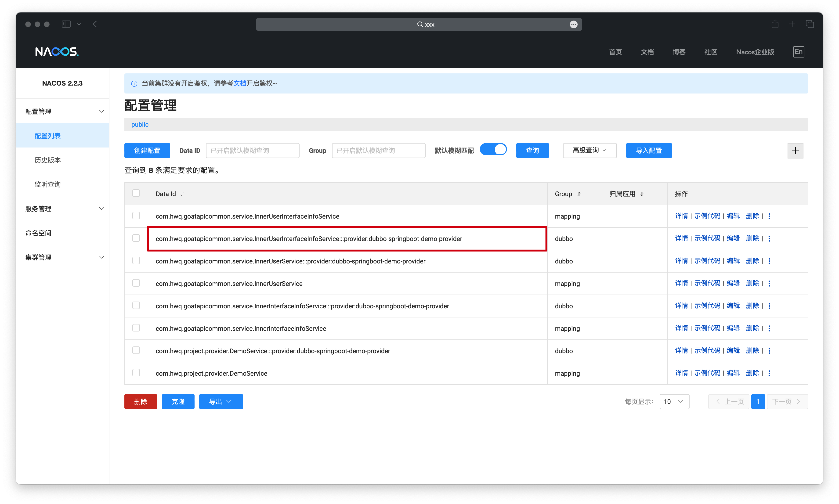Check the InnerInterfaceInfoService dubbo provider row
Viewport: 839px width, 504px height.
136,305
